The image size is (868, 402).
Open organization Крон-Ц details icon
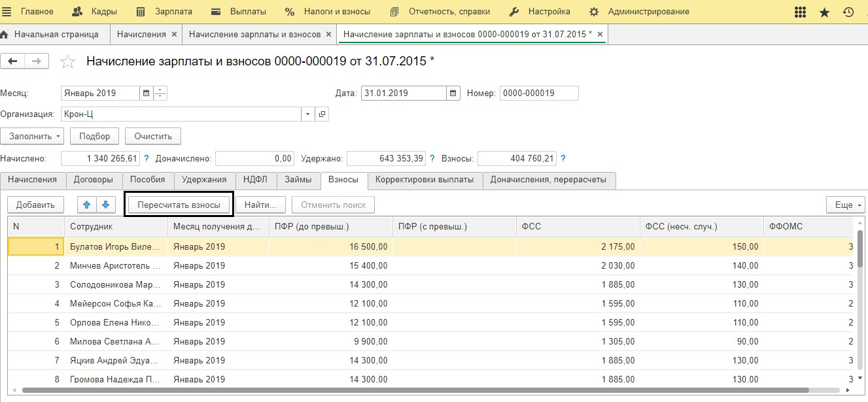pyautogui.click(x=322, y=114)
